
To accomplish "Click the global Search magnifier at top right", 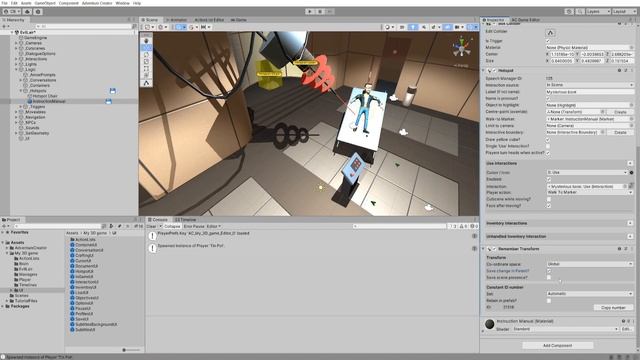I will click(x=580, y=11).
